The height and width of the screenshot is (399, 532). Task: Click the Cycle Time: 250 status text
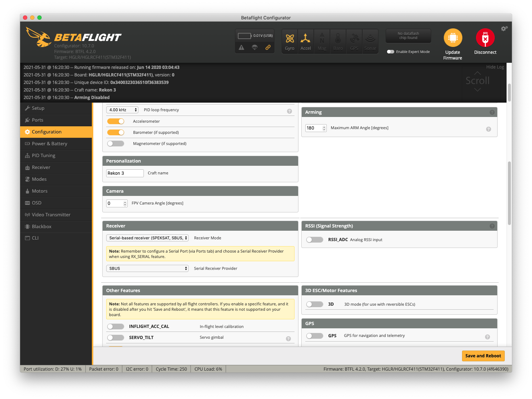171,369
